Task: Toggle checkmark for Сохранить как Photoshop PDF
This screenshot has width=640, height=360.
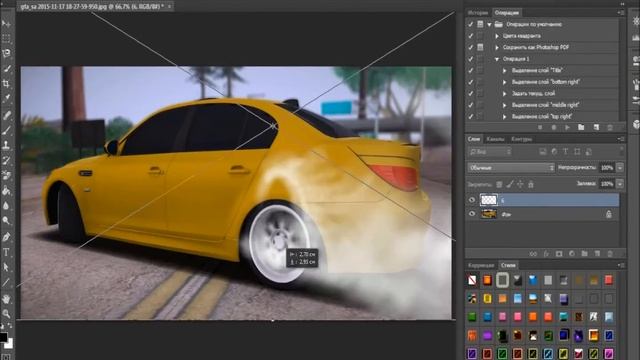Action: pos(471,47)
